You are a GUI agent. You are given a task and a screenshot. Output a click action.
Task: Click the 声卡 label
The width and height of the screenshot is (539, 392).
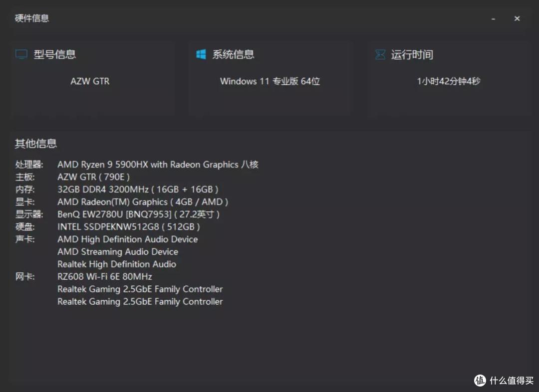25,239
